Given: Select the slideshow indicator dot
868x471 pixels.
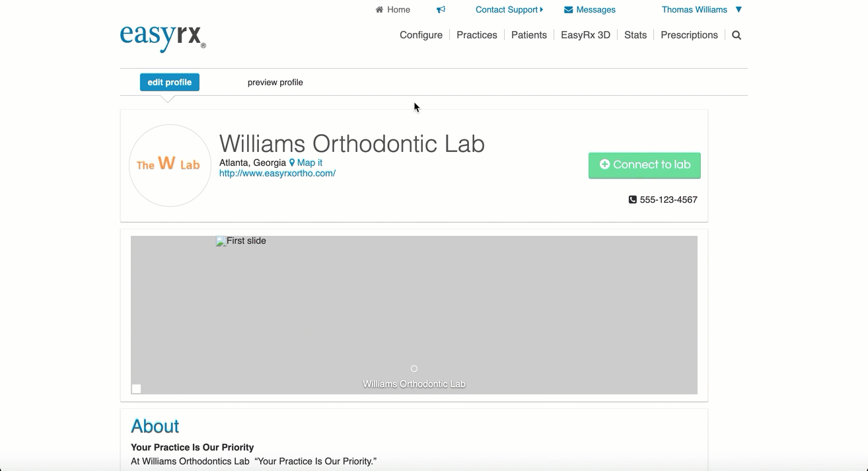Looking at the screenshot, I should pyautogui.click(x=414, y=369).
